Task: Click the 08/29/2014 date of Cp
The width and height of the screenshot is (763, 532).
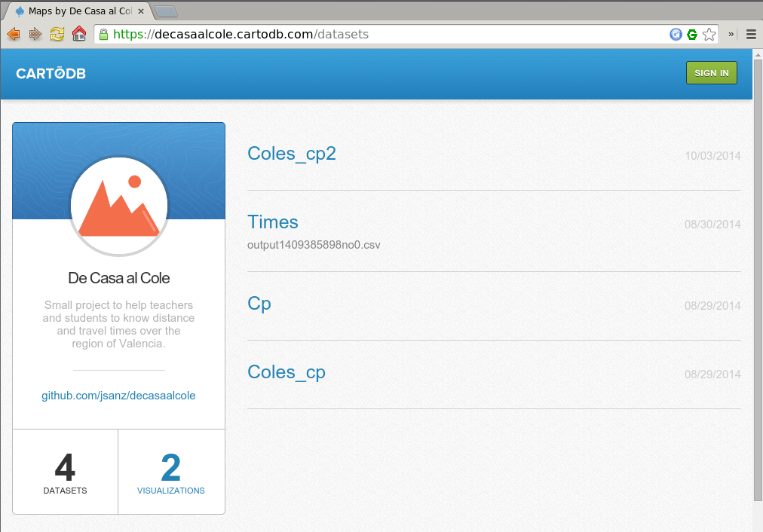Action: 712,306
